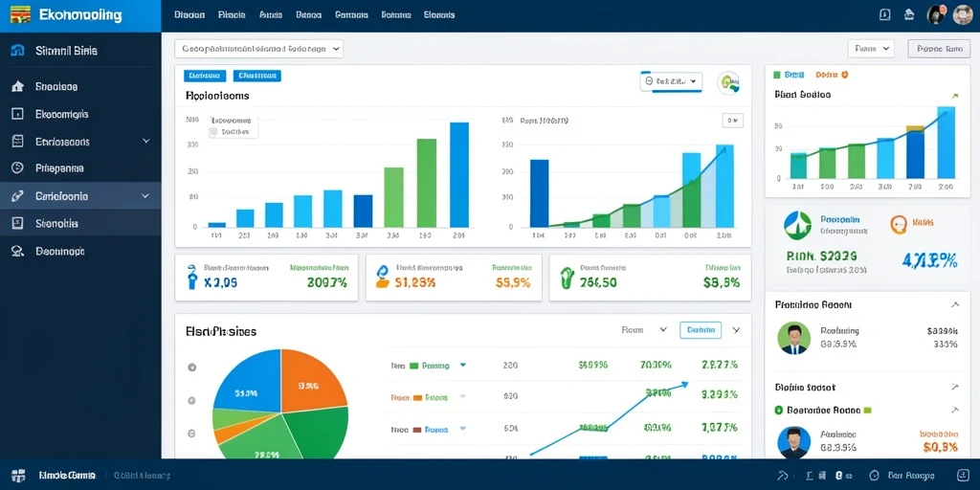Click the blue key icon on the first stat card

[x=191, y=276]
